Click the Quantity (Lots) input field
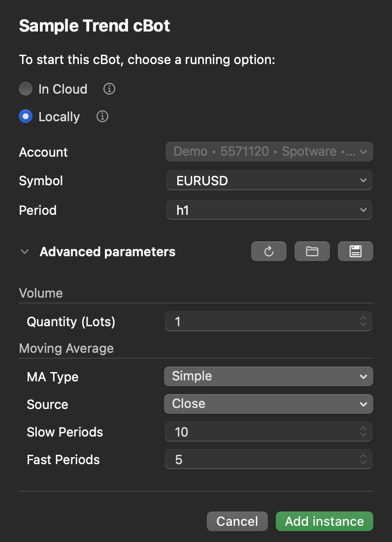The height and width of the screenshot is (542, 392). coord(256,321)
